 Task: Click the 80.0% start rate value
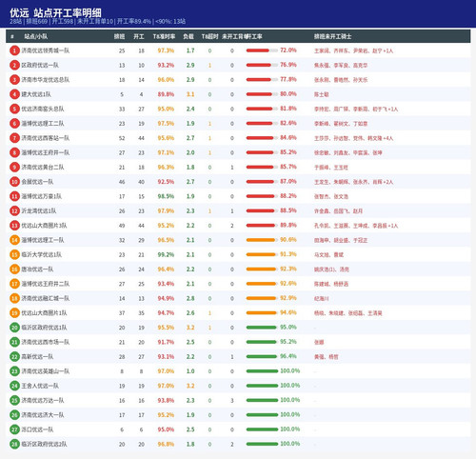tap(288, 94)
